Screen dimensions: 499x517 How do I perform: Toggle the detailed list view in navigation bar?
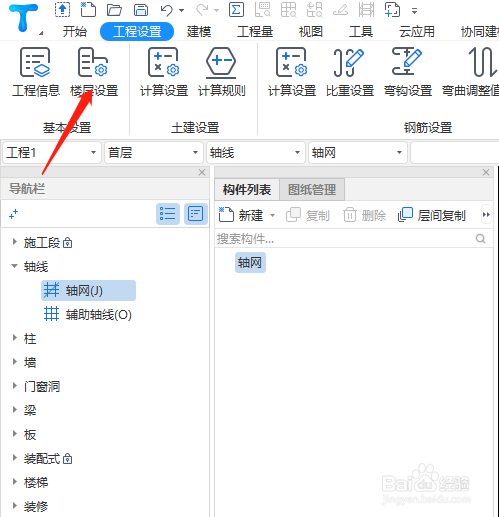point(196,214)
